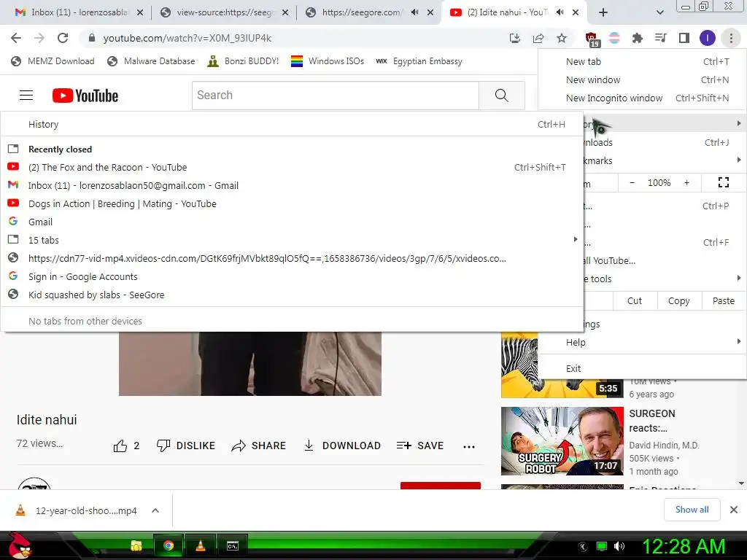Screen dimensions: 747x560
Task: Switch to the view-source tab
Action: [x=225, y=12]
